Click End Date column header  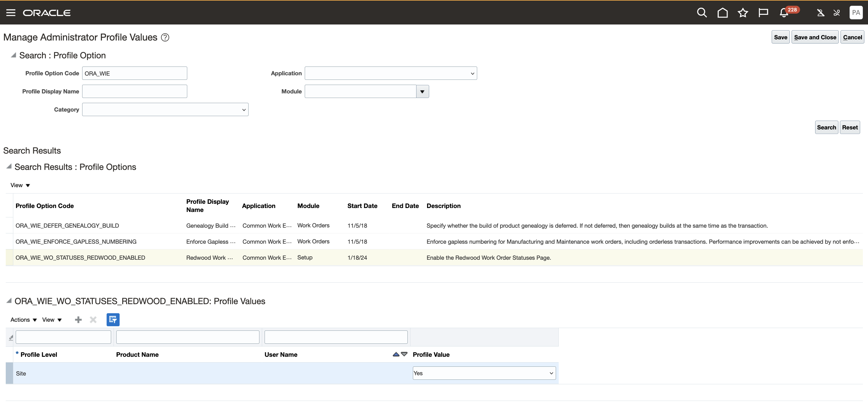(405, 206)
